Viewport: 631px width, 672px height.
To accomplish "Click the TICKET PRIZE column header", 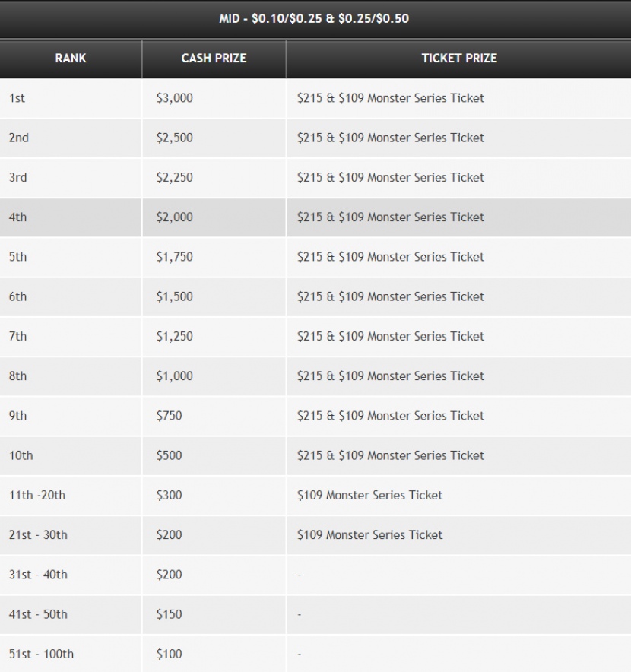I will point(459,59).
